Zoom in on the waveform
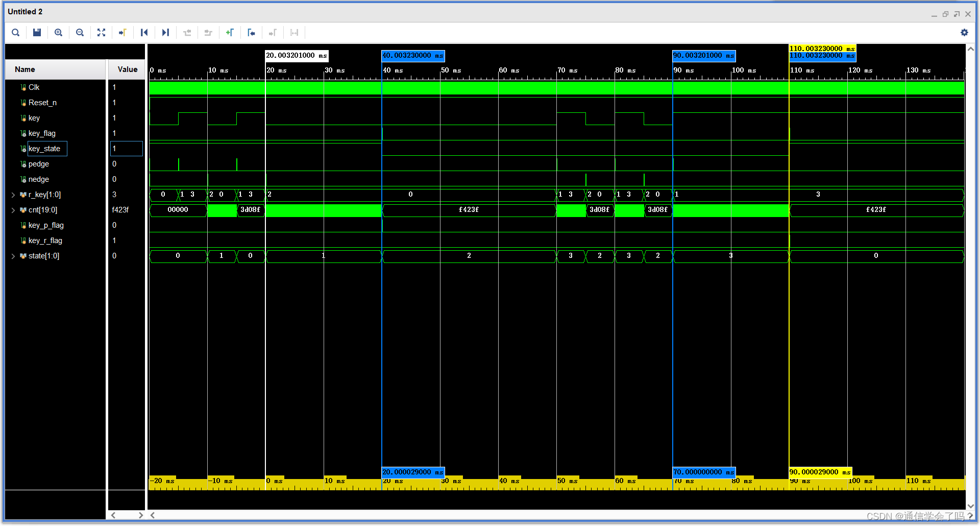This screenshot has height=526, width=980. click(x=58, y=33)
